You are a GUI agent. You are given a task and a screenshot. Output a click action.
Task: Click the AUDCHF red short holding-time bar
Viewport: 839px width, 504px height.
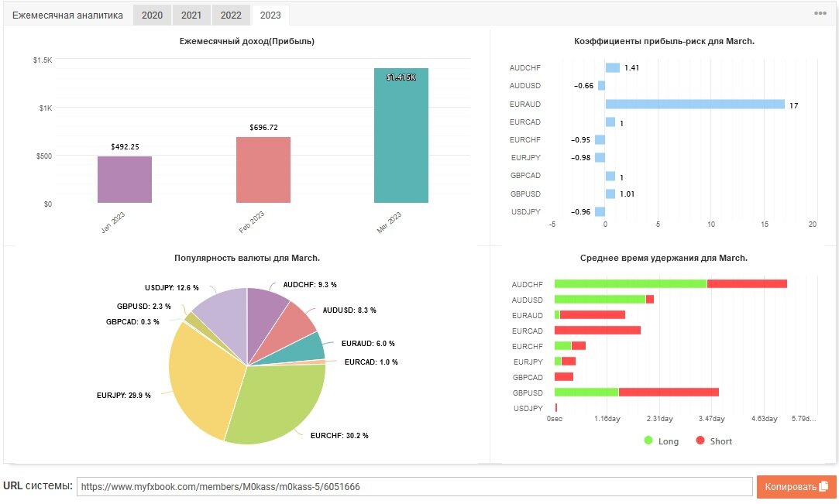pyautogui.click(x=747, y=284)
